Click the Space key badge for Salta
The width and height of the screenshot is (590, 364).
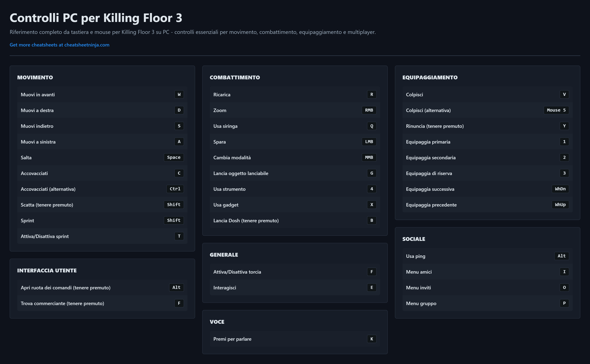[174, 157]
